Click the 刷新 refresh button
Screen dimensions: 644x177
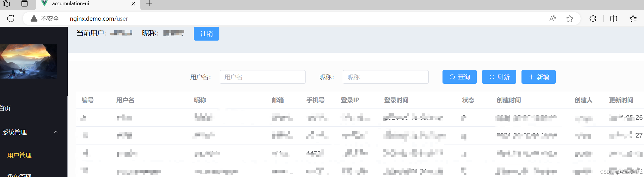tap(499, 77)
